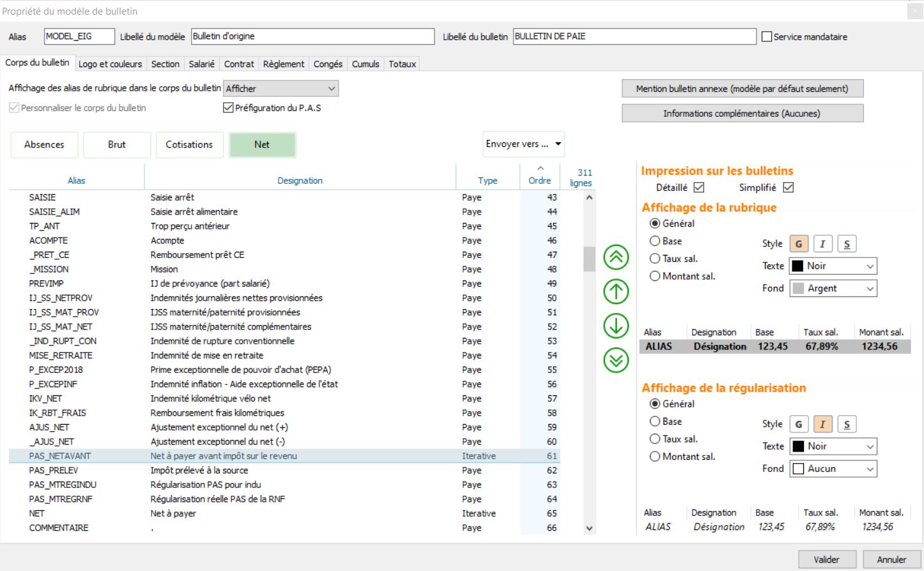Open the Envoyer vers dropdown
The image size is (924, 571).
(523, 144)
